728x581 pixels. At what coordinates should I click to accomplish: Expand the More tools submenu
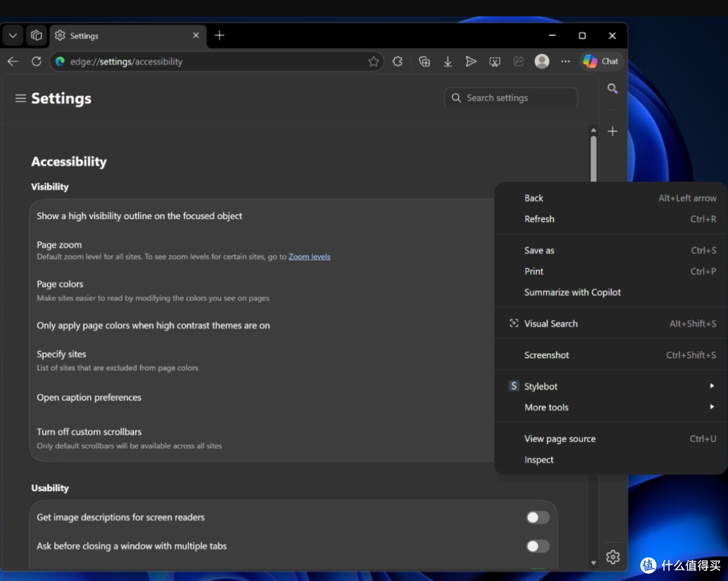click(611, 407)
